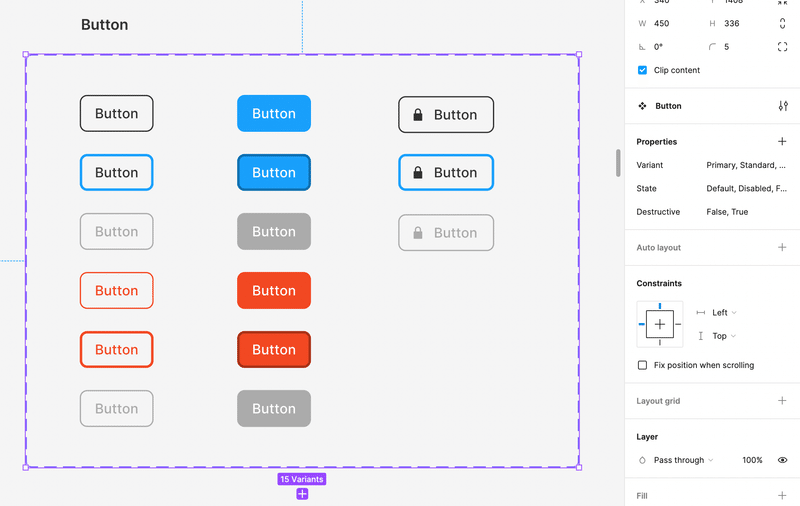Select the black outlined default Button variant

(x=116, y=113)
